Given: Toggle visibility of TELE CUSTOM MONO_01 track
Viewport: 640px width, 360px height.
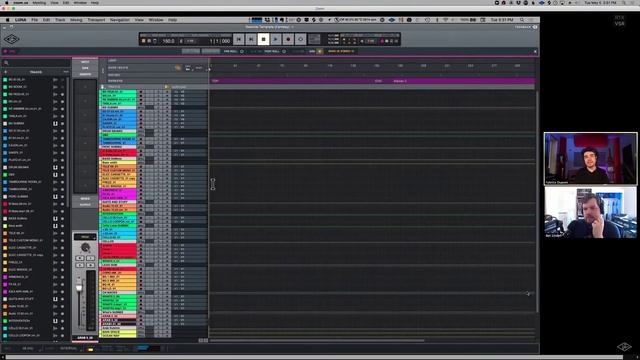Looking at the screenshot, I should [62, 240].
